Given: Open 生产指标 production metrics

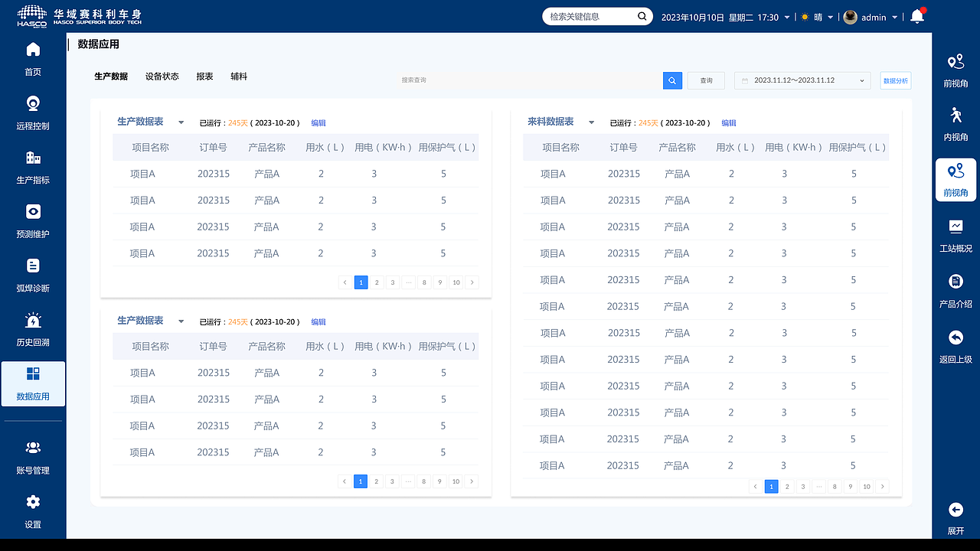Looking at the screenshot, I should 33,167.
